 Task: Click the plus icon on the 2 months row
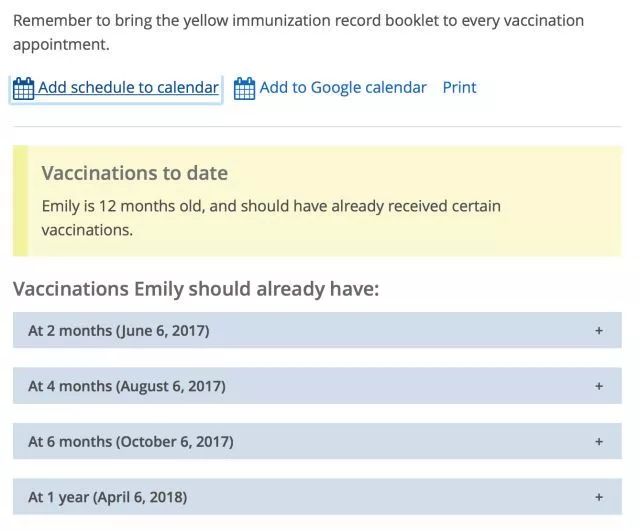tap(599, 330)
